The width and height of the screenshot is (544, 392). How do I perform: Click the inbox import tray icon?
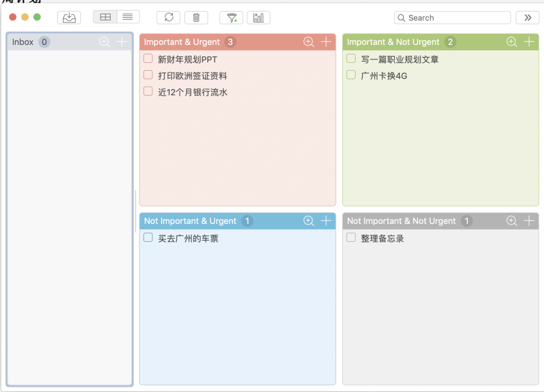(69, 18)
